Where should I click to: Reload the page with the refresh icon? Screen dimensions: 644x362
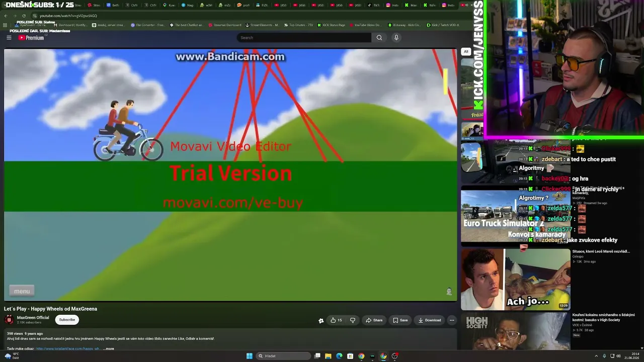coord(24,16)
